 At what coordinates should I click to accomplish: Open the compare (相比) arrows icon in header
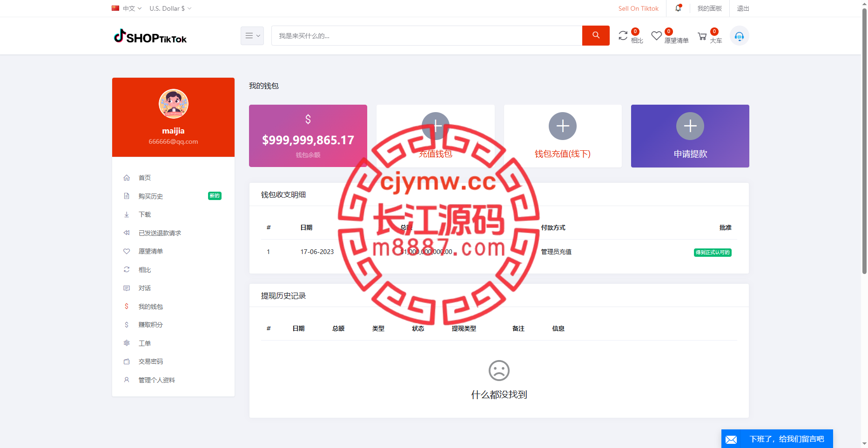coord(623,36)
